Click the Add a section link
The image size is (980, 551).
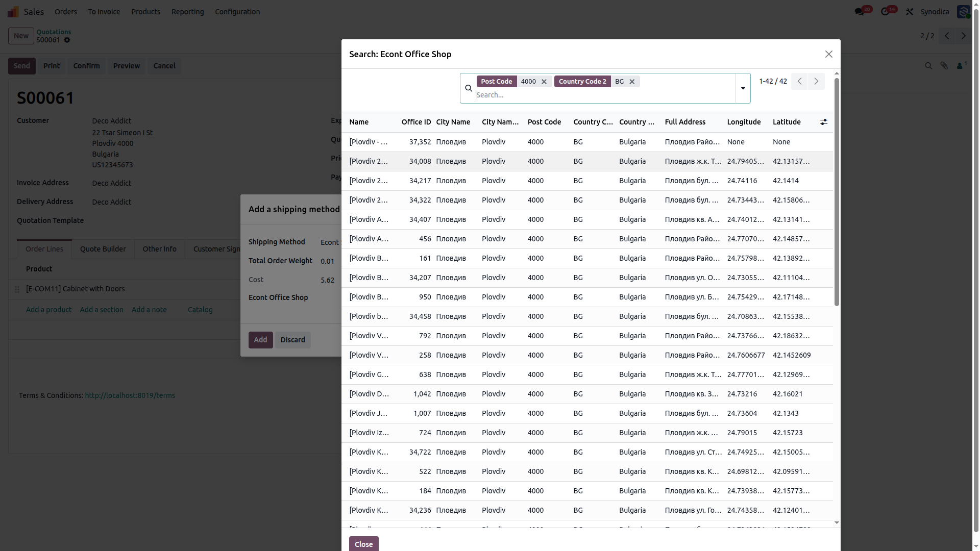[x=102, y=310]
